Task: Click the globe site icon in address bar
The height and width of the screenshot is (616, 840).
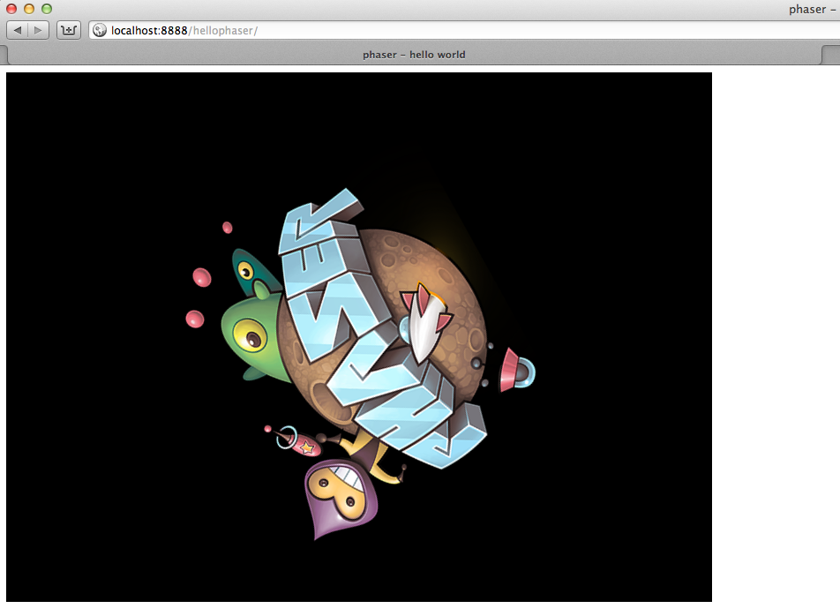Action: coord(100,31)
